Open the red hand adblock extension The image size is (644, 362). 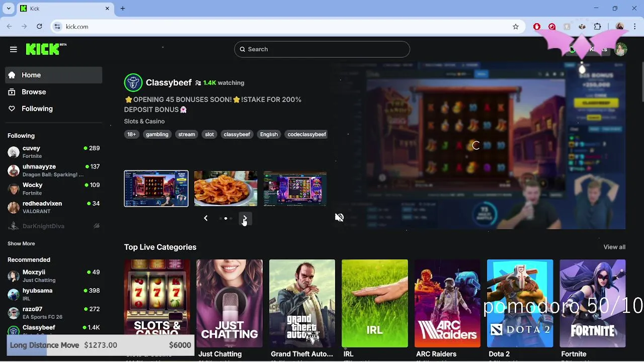coord(537,27)
